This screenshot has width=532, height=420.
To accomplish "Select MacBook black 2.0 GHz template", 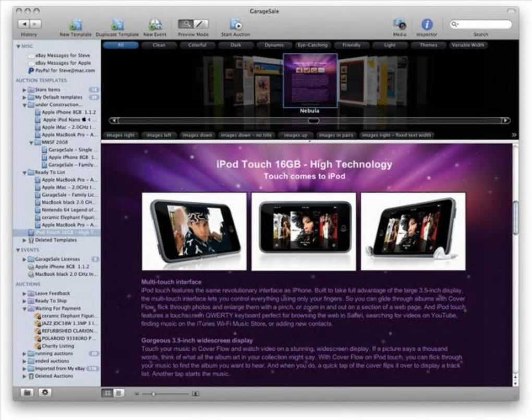I will click(x=65, y=202).
